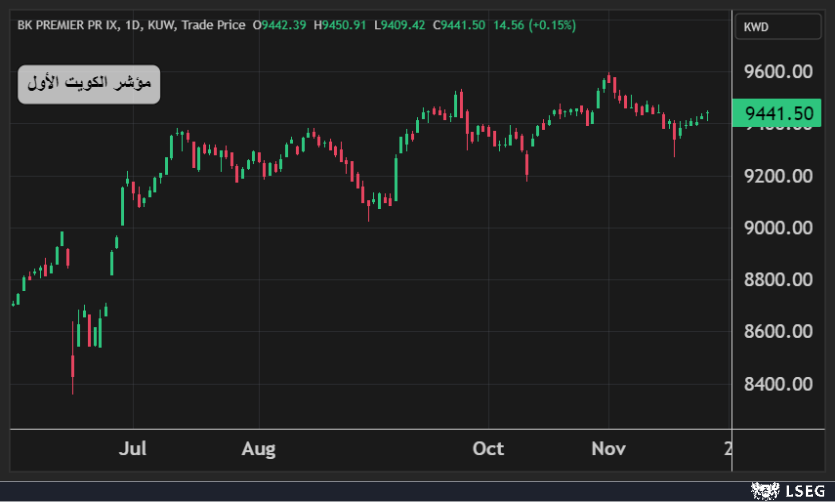Select the Oct label on the time axis
The width and height of the screenshot is (835, 502).
pyautogui.click(x=488, y=449)
